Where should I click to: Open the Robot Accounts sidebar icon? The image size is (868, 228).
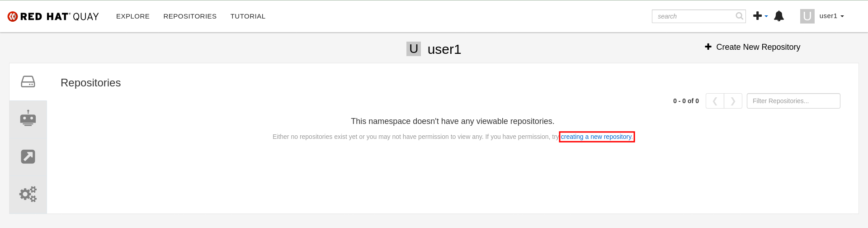28,118
